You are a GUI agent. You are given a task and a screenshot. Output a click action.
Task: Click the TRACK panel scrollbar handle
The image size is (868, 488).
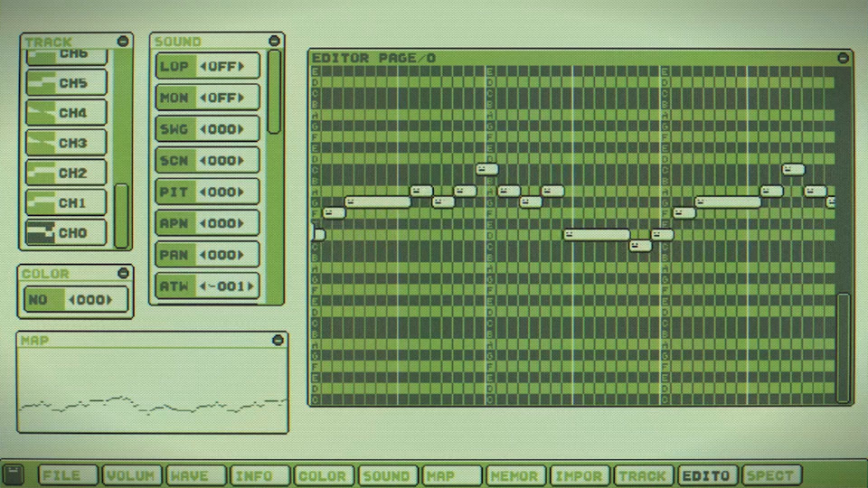click(x=121, y=216)
